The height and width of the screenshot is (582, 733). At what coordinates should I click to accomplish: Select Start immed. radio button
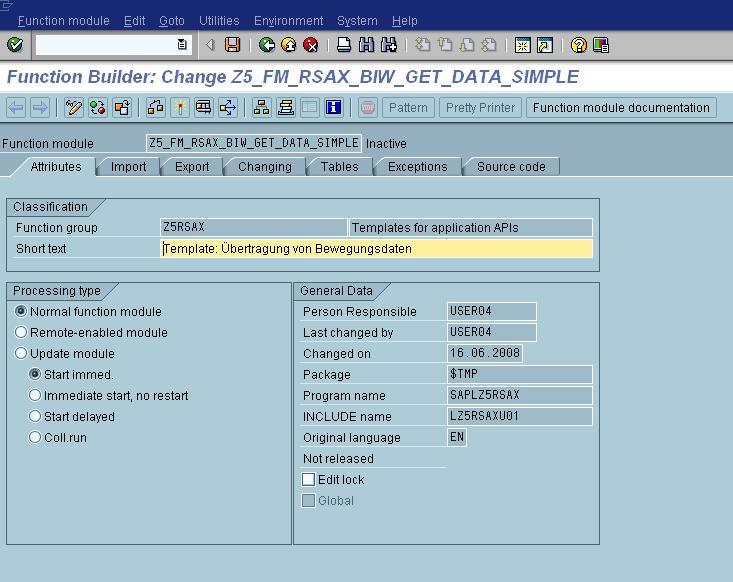tap(35, 374)
